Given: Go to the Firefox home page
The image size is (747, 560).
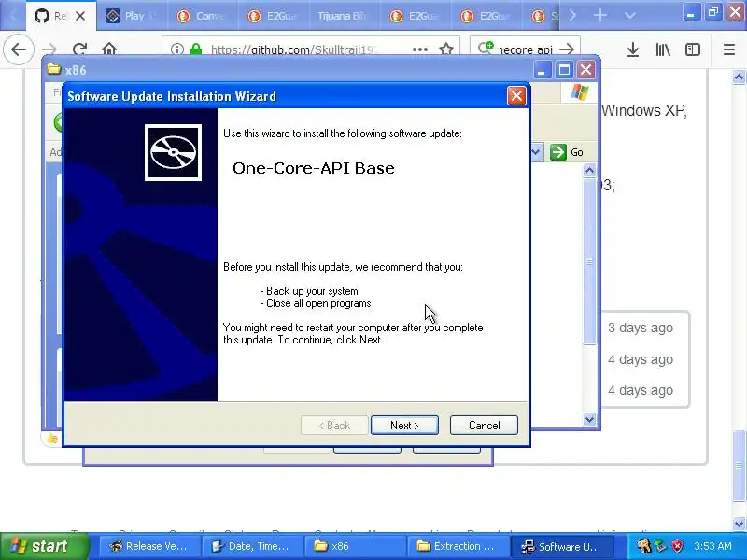Looking at the screenshot, I should 109,49.
